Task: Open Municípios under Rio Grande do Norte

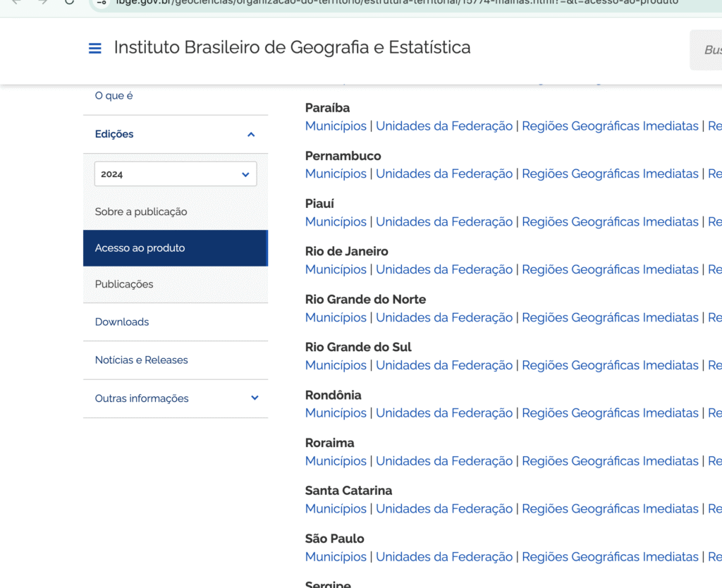Action: tap(336, 318)
